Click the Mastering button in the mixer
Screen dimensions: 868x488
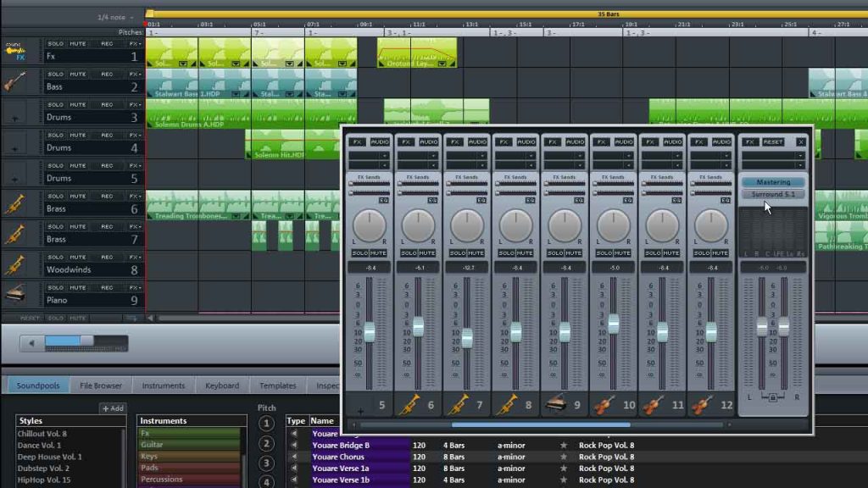coord(772,181)
